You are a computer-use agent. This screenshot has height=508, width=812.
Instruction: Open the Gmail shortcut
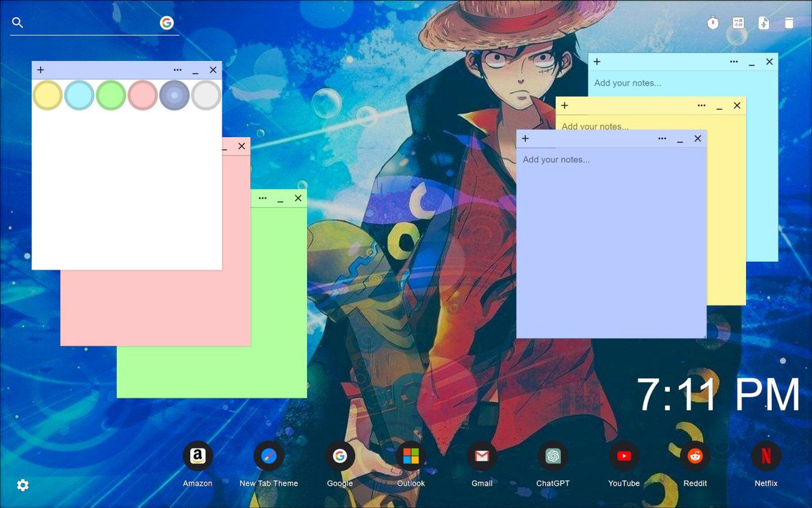tap(482, 464)
